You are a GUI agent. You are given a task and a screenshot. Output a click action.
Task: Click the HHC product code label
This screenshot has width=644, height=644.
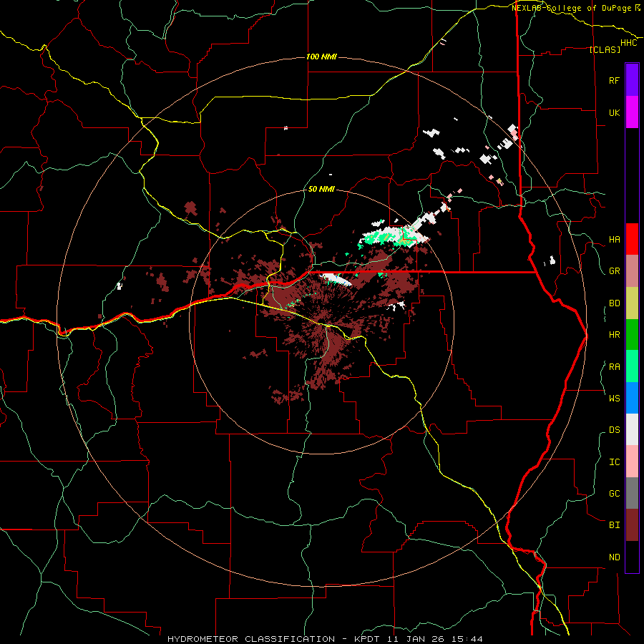629,43
